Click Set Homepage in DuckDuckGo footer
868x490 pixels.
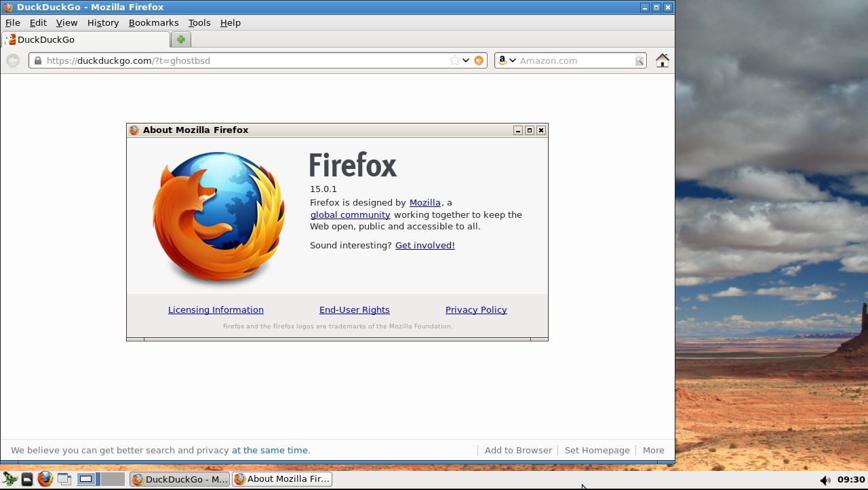597,450
